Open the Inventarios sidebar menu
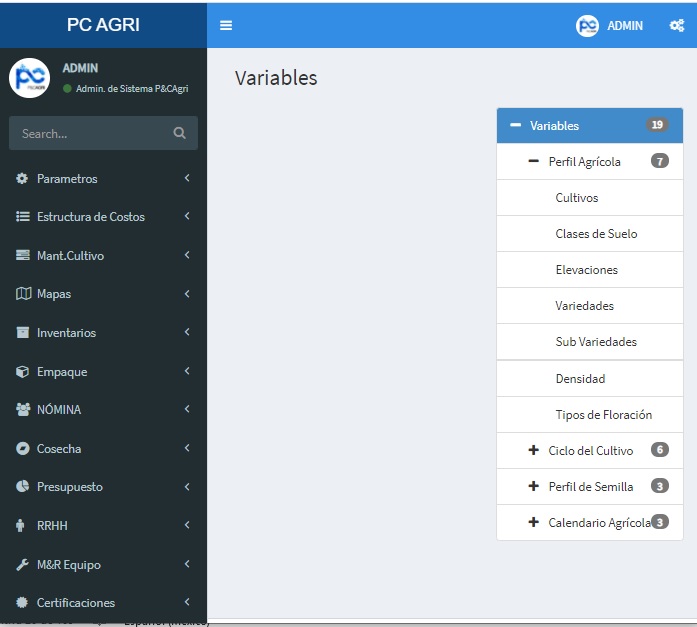Viewport: 697px width, 627px height. [67, 333]
